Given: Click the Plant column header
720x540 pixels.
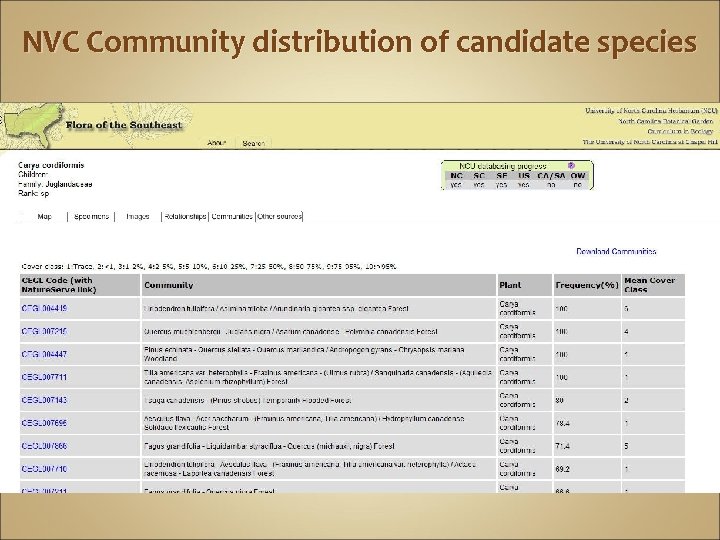Looking at the screenshot, I should point(525,285).
